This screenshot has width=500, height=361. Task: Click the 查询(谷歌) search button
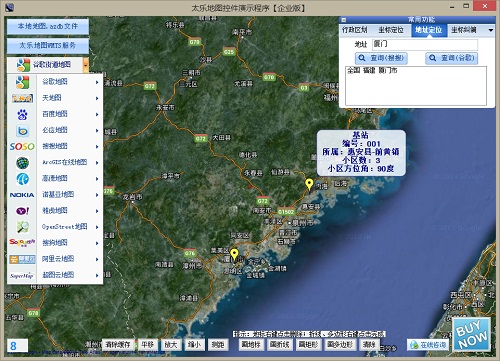pyautogui.click(x=452, y=58)
